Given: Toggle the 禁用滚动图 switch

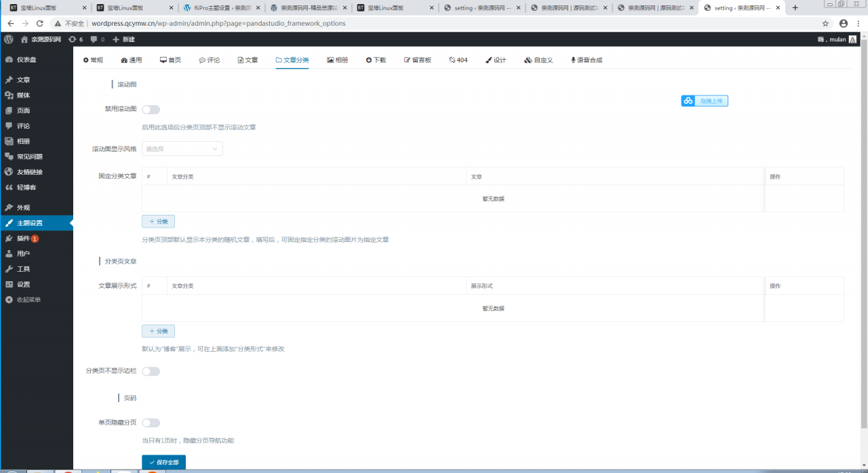Looking at the screenshot, I should point(151,110).
